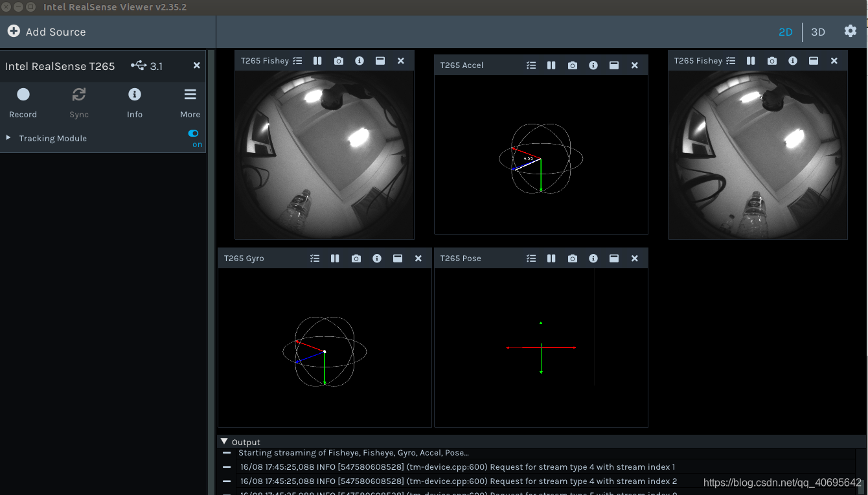This screenshot has height=495, width=868.
Task: Close the T265 Gyro stream panel
Action: coord(418,259)
